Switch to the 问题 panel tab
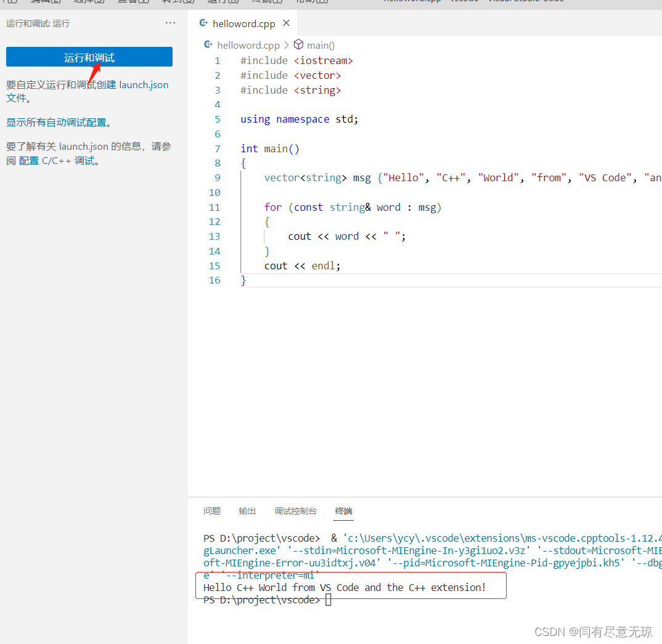Viewport: 662px width, 644px height. pyautogui.click(x=212, y=511)
